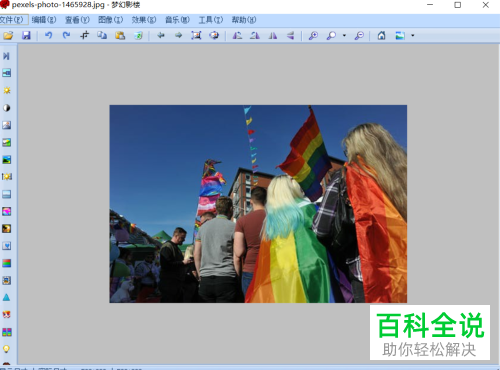The width and height of the screenshot is (500, 370).
Task: Open the 效果(E) menu
Action: click(144, 20)
